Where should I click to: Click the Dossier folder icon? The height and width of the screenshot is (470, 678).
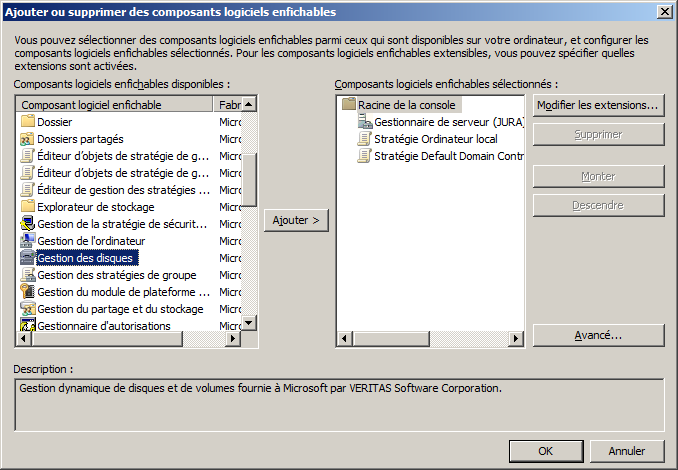[x=28, y=122]
